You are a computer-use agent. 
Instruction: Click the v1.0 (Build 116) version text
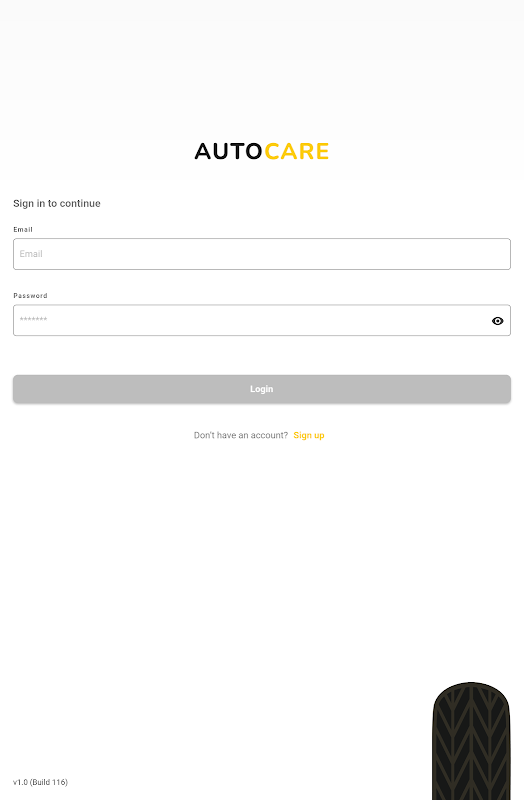pos(40,782)
